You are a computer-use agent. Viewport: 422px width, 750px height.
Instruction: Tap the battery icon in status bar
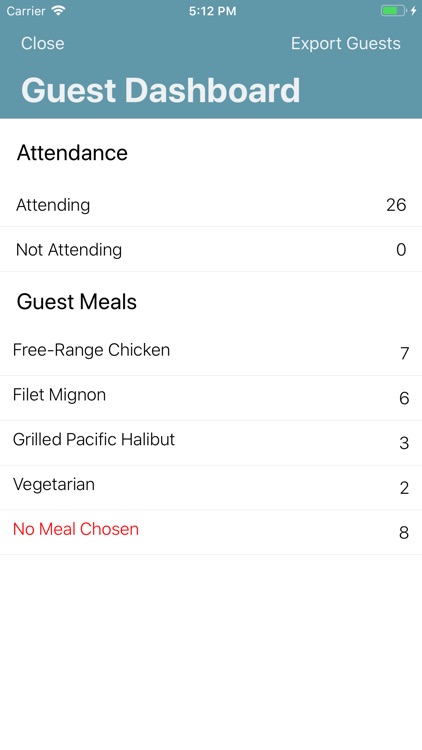(x=393, y=11)
